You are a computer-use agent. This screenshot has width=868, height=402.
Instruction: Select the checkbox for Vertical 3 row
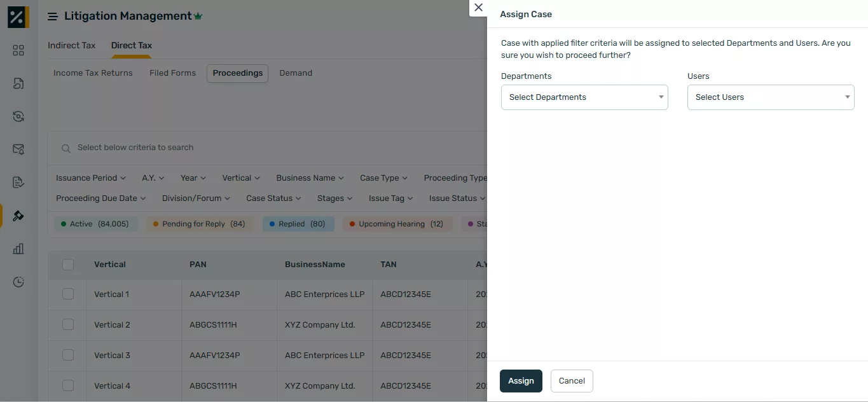pyautogui.click(x=68, y=355)
